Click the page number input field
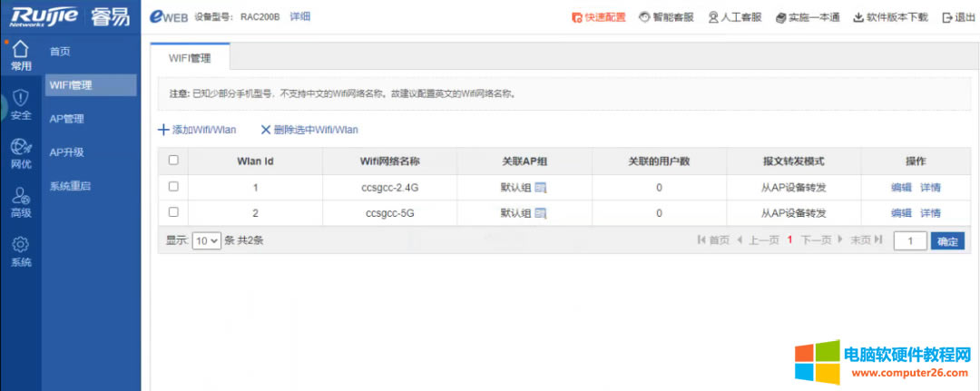Image resolution: width=980 pixels, height=391 pixels. [x=910, y=241]
